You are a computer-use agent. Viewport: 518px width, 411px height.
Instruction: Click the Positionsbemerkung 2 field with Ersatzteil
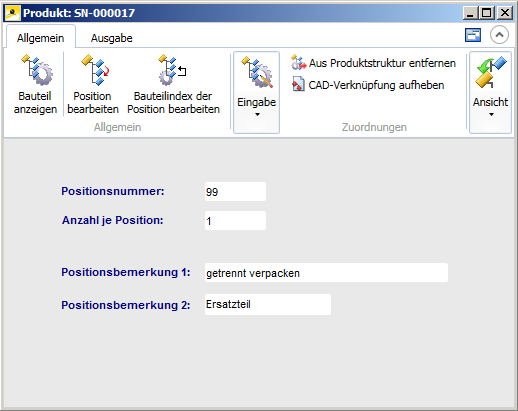(268, 304)
